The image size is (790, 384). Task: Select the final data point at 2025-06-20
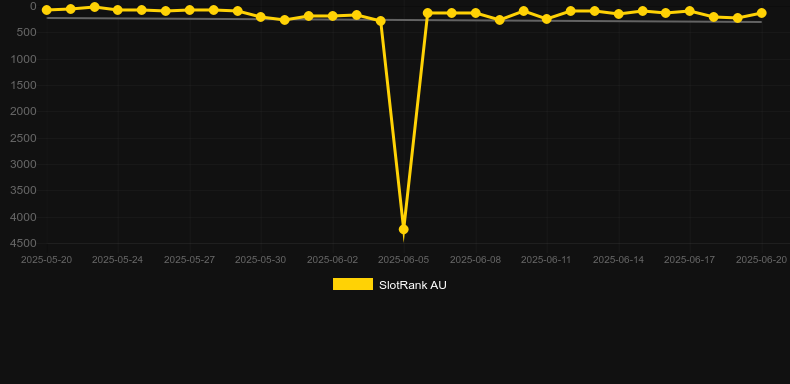click(x=761, y=13)
